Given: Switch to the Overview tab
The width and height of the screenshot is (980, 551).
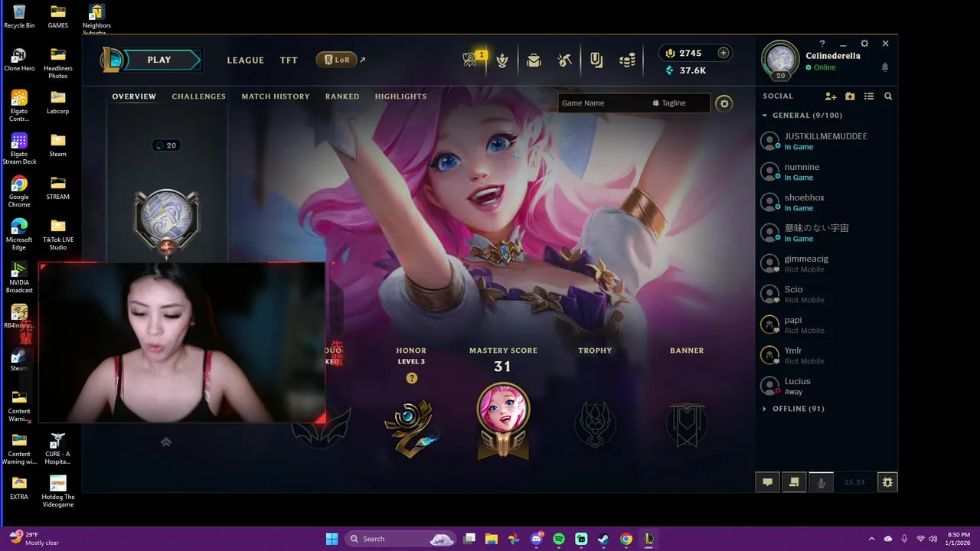Looking at the screenshot, I should [x=134, y=96].
